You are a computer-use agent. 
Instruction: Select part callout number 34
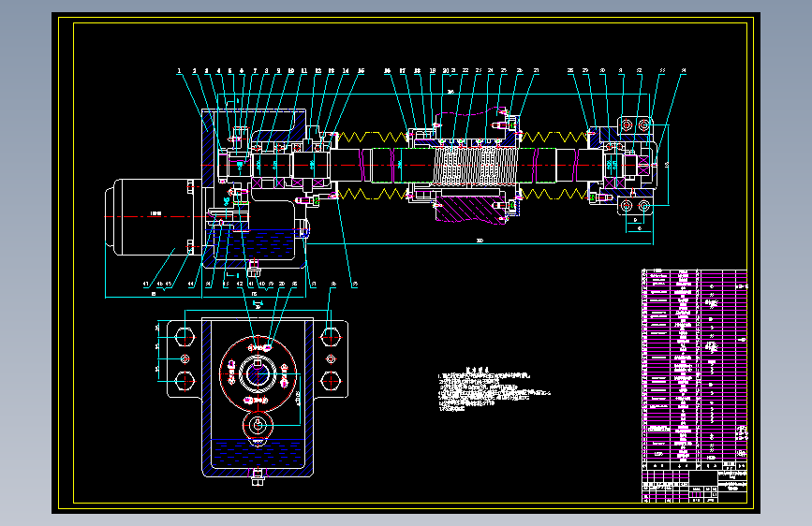tap(684, 71)
